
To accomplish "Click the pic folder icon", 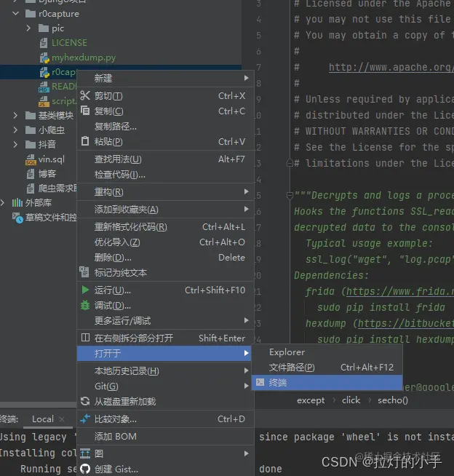I will tap(44, 28).
